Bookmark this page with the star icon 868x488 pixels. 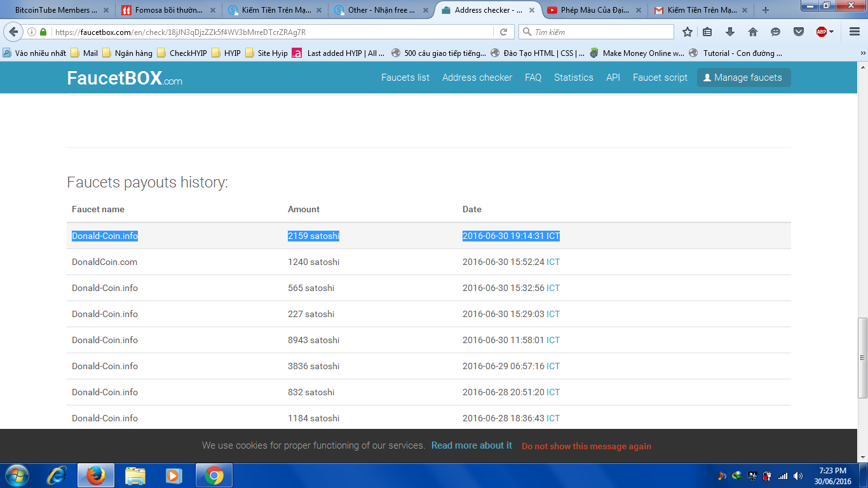click(687, 32)
